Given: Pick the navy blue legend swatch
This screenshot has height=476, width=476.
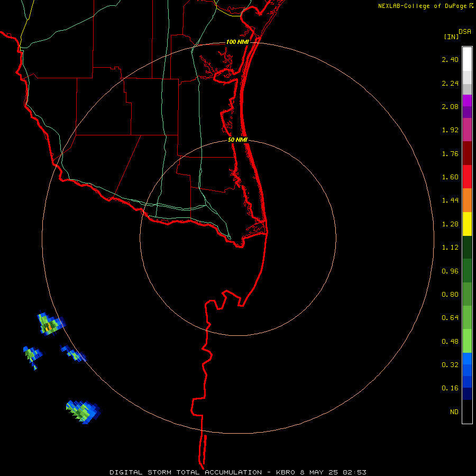Looking at the screenshot, I should (x=467, y=394).
